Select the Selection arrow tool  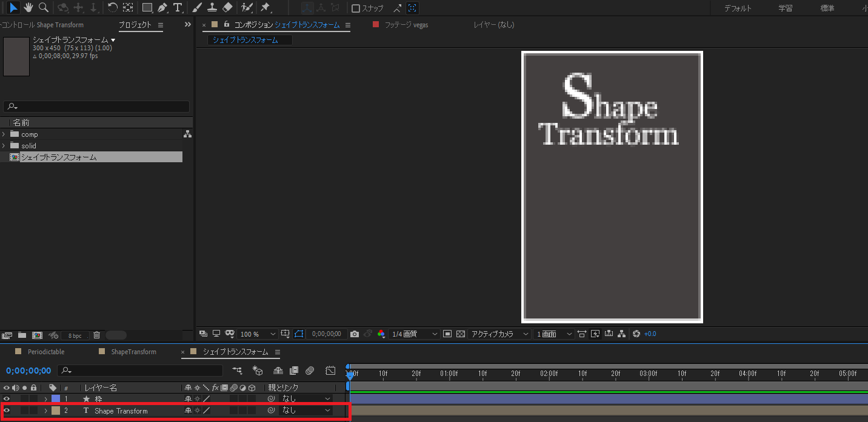coord(13,7)
